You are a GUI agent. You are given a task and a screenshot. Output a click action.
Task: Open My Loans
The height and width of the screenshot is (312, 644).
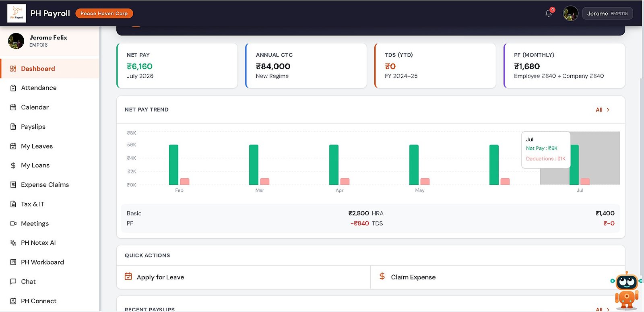(x=50, y=165)
